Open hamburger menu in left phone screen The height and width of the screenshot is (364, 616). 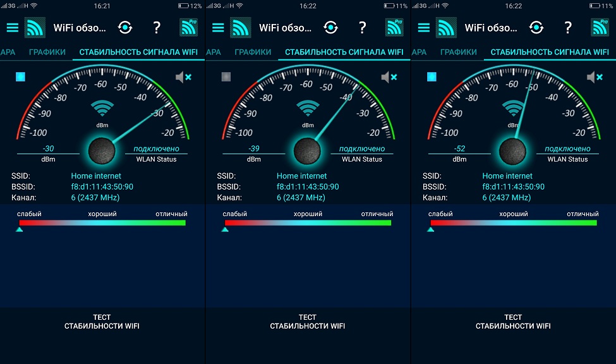pos(13,28)
